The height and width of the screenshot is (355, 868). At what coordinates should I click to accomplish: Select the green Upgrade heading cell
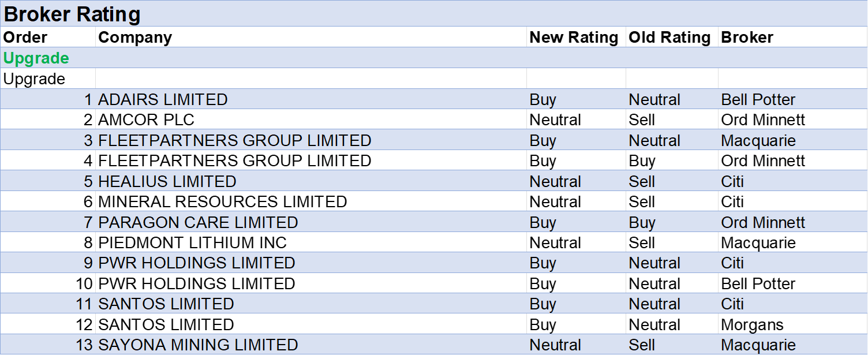pos(36,58)
